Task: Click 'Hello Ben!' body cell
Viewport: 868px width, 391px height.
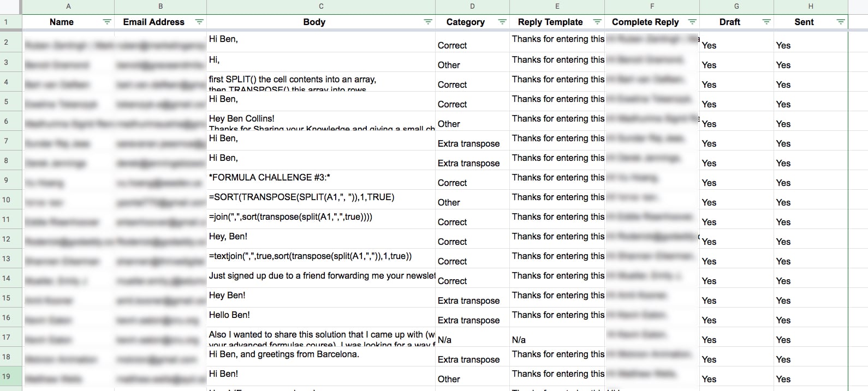Action: coord(321,317)
